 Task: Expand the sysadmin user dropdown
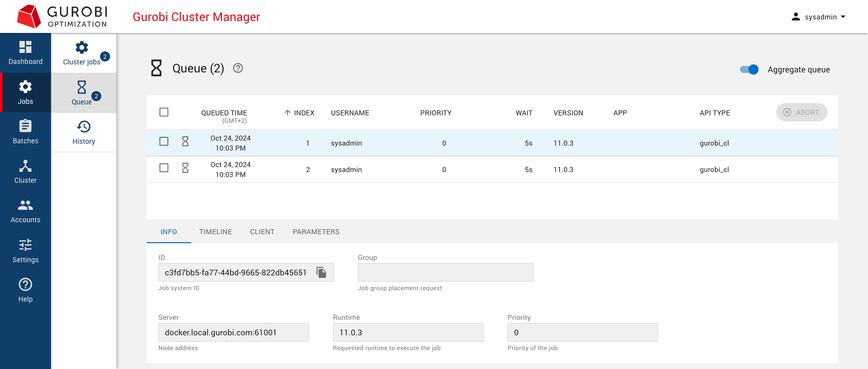coord(819,17)
